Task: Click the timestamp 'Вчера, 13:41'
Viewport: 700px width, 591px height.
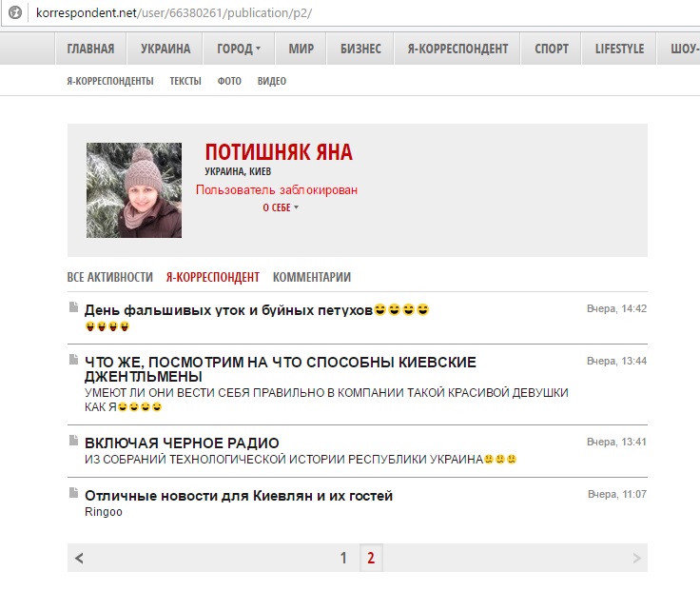Action: click(616, 442)
